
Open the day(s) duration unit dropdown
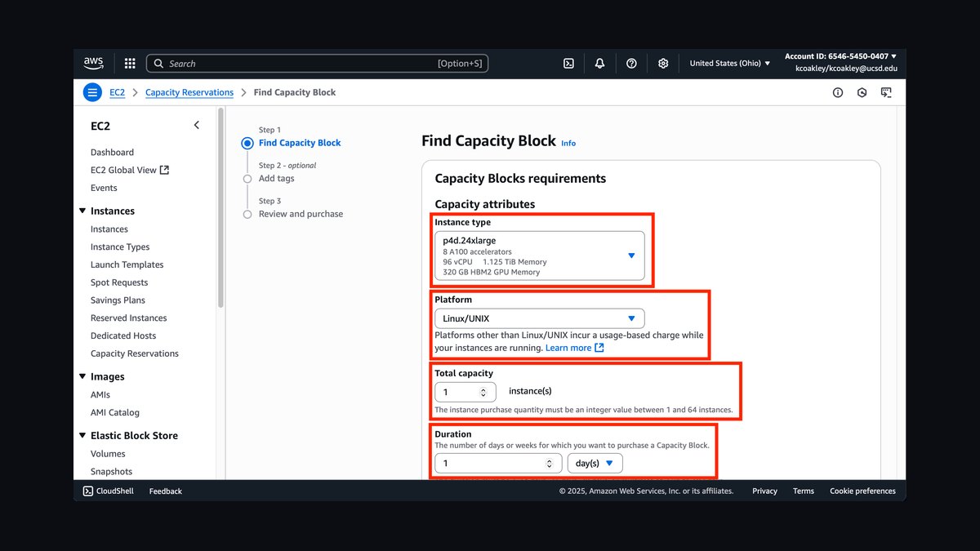point(595,463)
